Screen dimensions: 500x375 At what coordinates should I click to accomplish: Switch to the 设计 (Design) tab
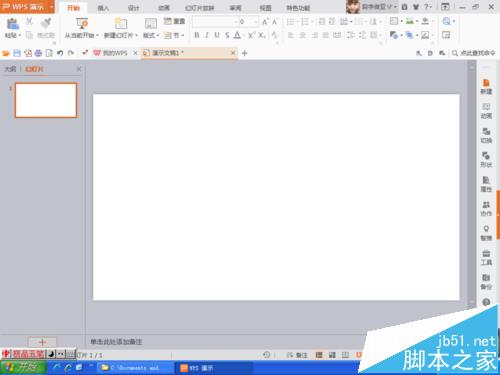pos(133,8)
